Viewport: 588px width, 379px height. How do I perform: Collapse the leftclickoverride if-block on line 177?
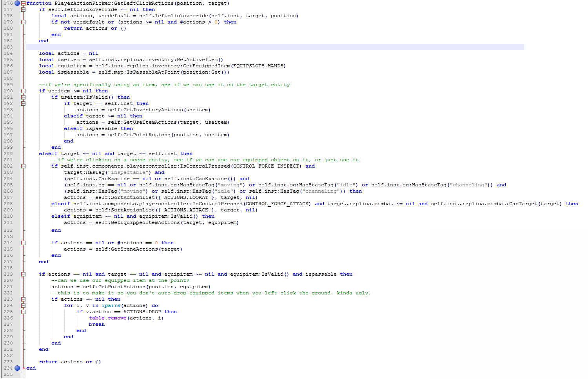point(23,9)
